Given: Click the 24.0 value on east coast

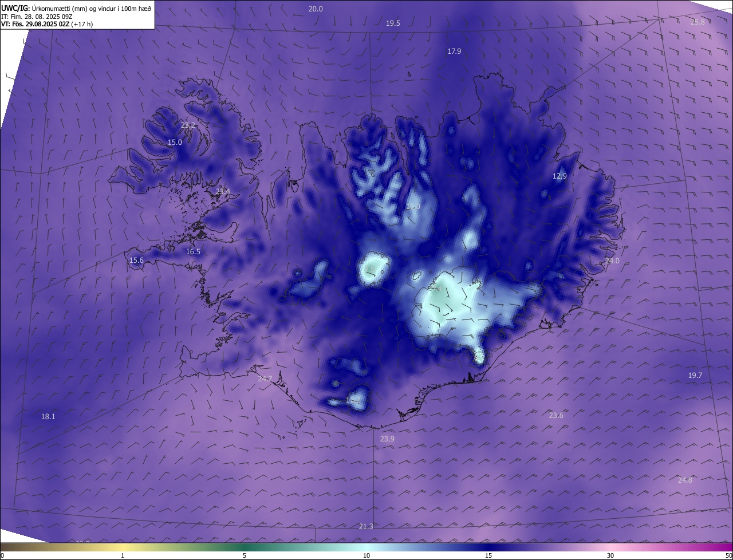Looking at the screenshot, I should pos(612,261).
